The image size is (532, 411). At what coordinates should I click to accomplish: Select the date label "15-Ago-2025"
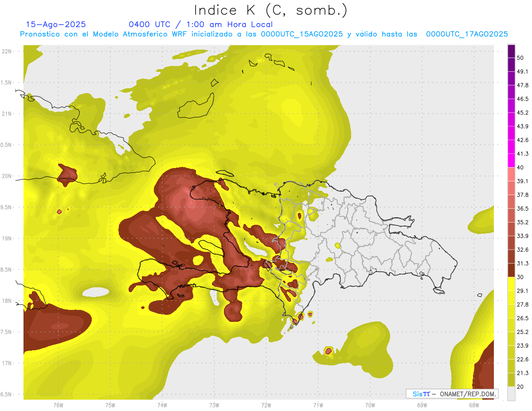56,24
